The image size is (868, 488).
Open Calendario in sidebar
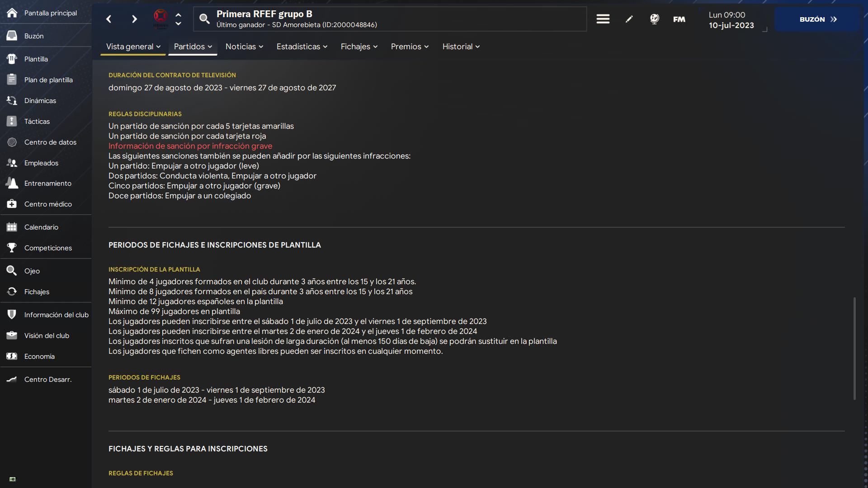coord(41,227)
